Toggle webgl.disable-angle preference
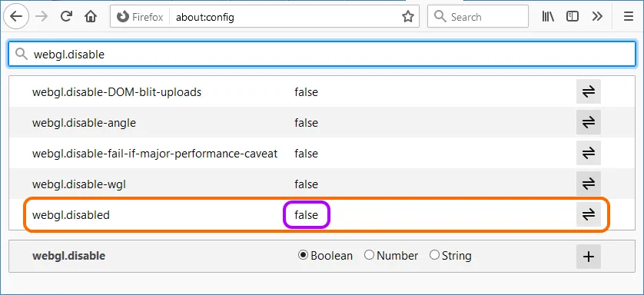 pyautogui.click(x=589, y=122)
